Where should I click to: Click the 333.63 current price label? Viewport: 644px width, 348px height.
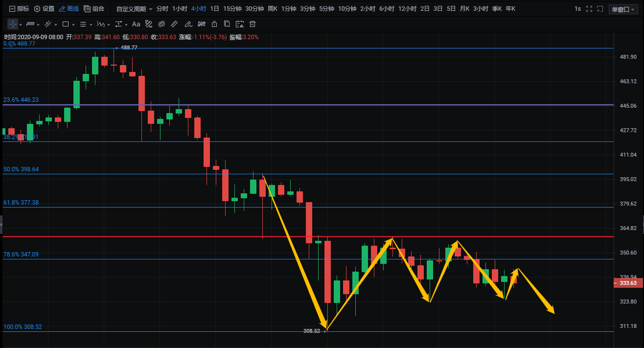(x=628, y=283)
